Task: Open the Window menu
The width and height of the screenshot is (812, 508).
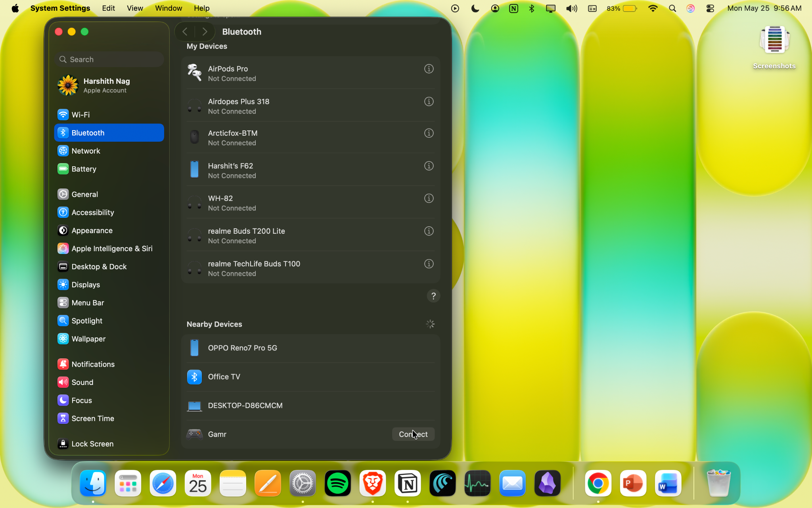Action: coord(169,8)
